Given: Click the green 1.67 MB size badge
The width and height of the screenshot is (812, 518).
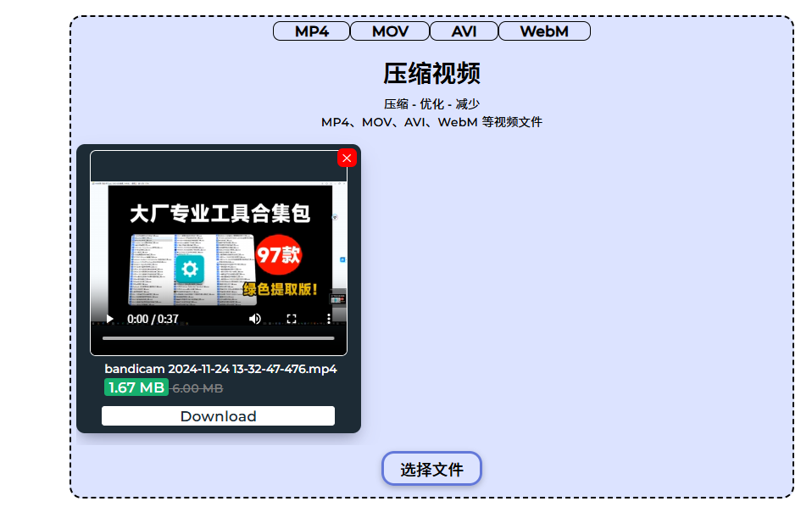Looking at the screenshot, I should point(136,387).
